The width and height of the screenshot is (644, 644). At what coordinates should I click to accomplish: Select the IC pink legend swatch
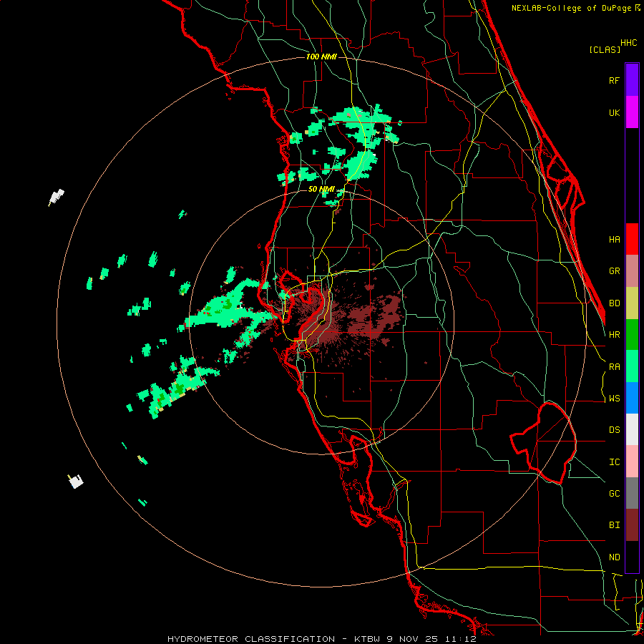click(632, 462)
